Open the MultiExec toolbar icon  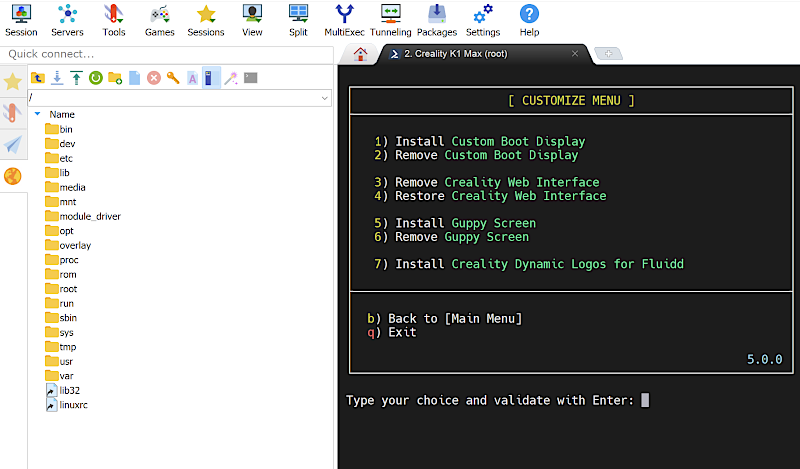tap(344, 20)
